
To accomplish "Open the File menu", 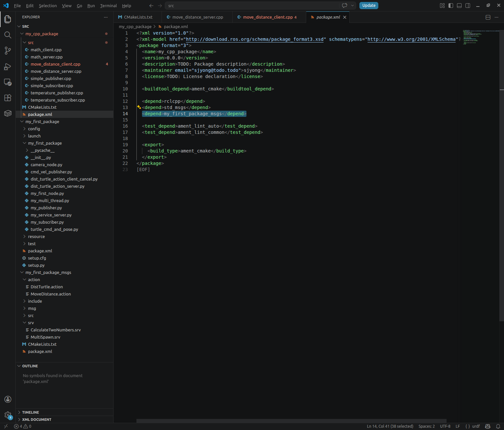I will coord(17,6).
